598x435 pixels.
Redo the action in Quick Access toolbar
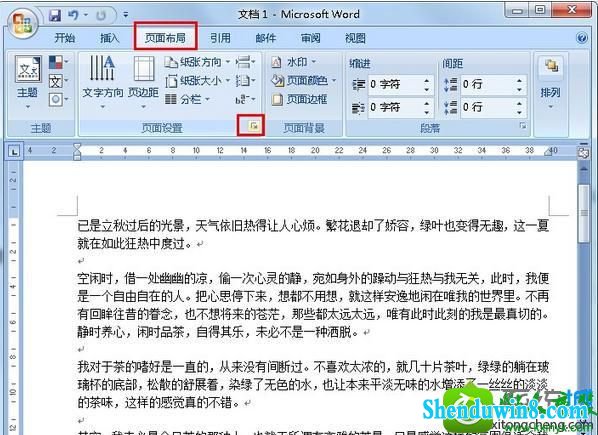click(101, 15)
